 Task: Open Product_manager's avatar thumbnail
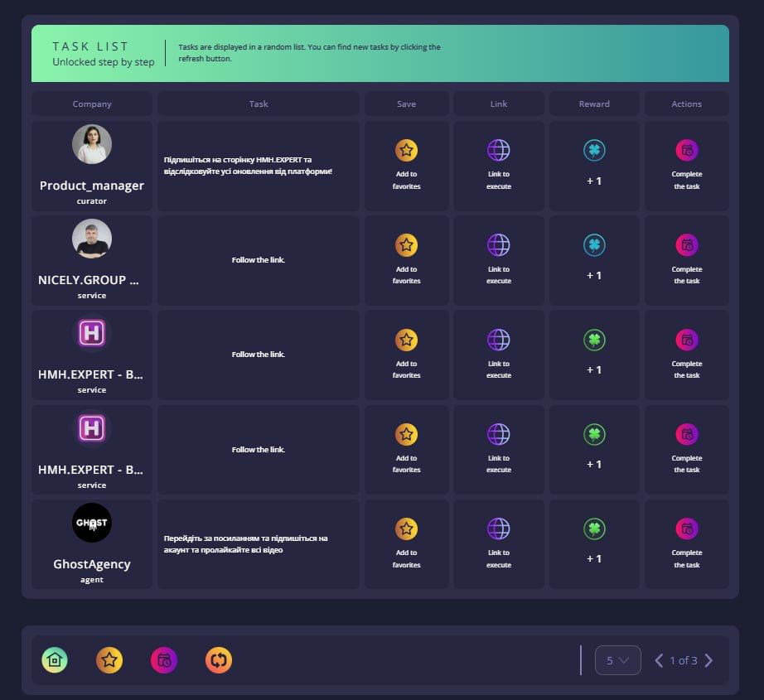pyautogui.click(x=91, y=143)
